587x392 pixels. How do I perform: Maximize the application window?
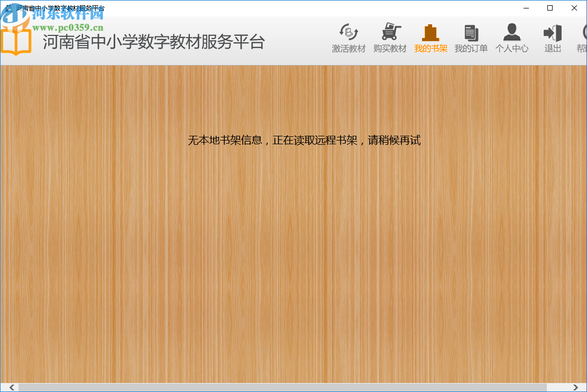549,8
